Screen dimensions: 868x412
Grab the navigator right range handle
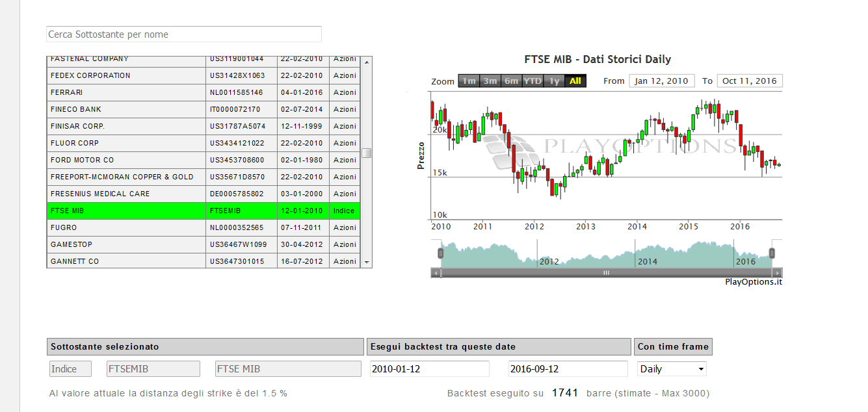coord(772,253)
